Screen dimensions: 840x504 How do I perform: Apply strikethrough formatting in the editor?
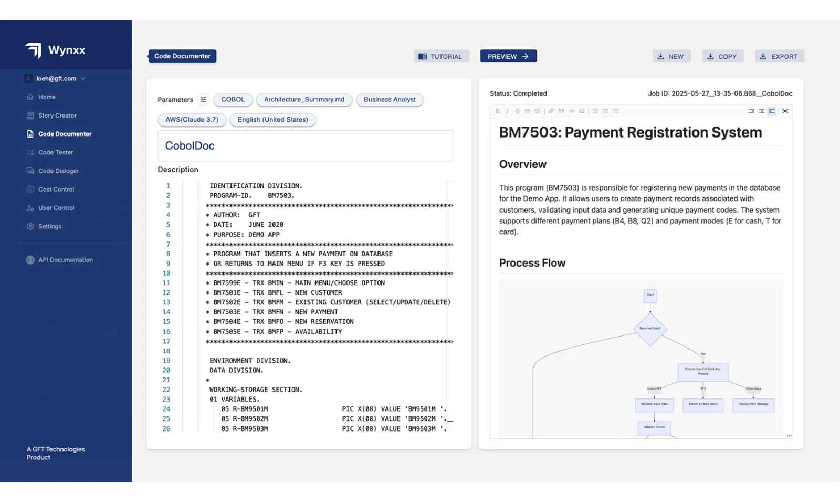517,111
